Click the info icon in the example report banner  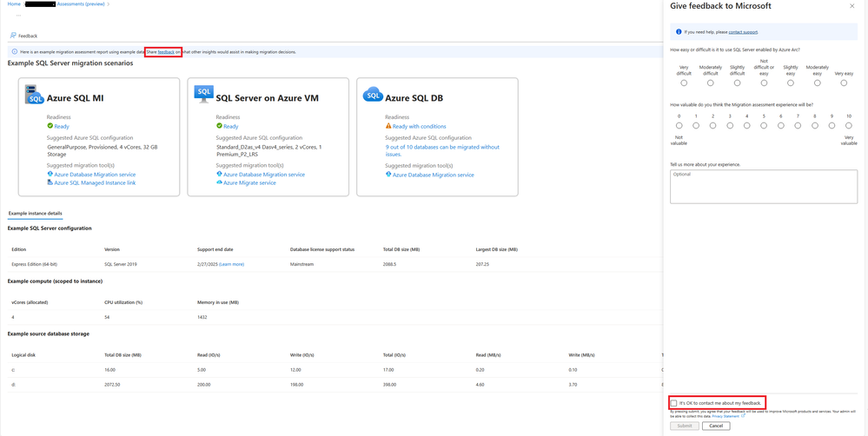point(15,52)
